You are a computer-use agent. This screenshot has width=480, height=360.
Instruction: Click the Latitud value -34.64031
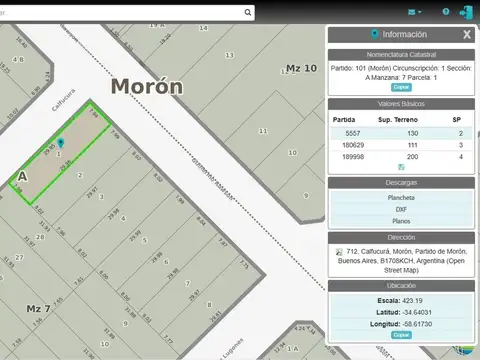point(417,312)
